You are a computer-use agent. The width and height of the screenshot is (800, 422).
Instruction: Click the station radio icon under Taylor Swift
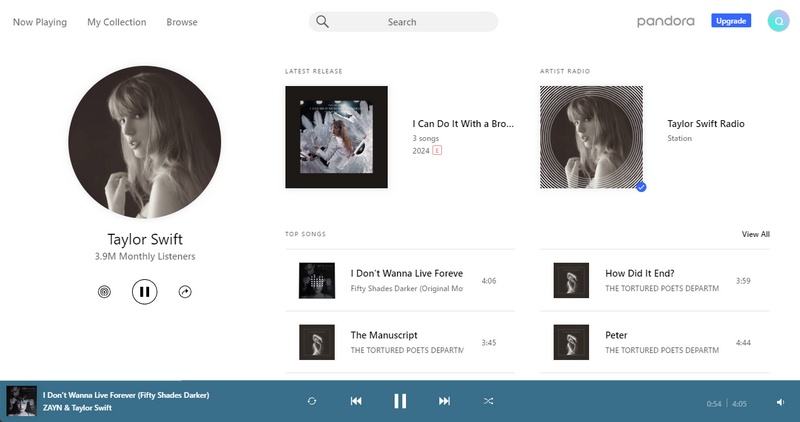coord(105,292)
